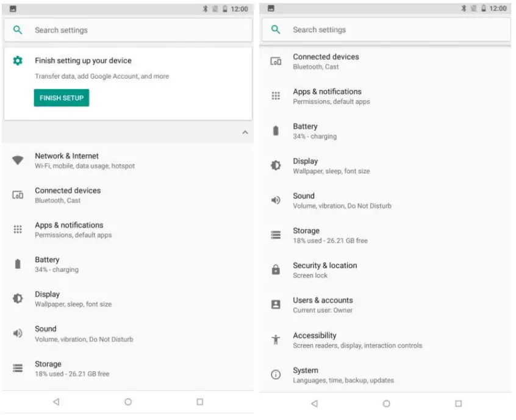Click Connected devices icon in right screen

click(276, 61)
